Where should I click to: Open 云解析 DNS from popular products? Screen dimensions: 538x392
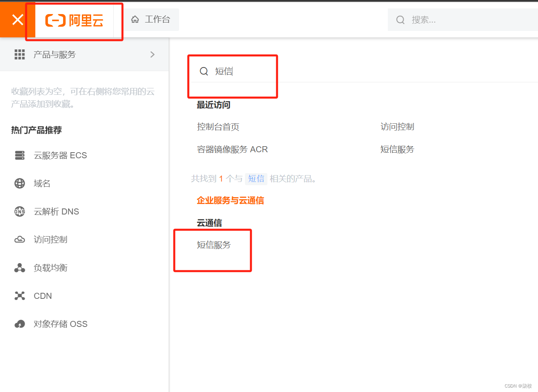click(x=57, y=212)
